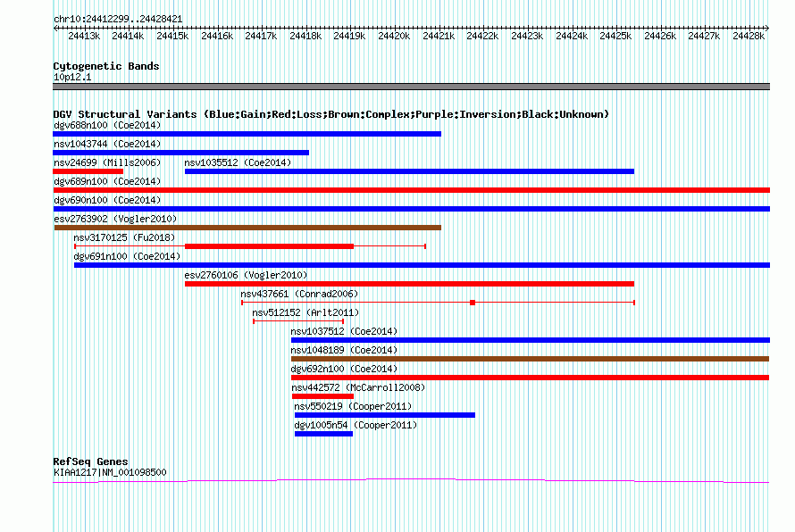Click the nsv3170125 (Fu2018) label
Screen dimensions: 795x532
(124, 237)
